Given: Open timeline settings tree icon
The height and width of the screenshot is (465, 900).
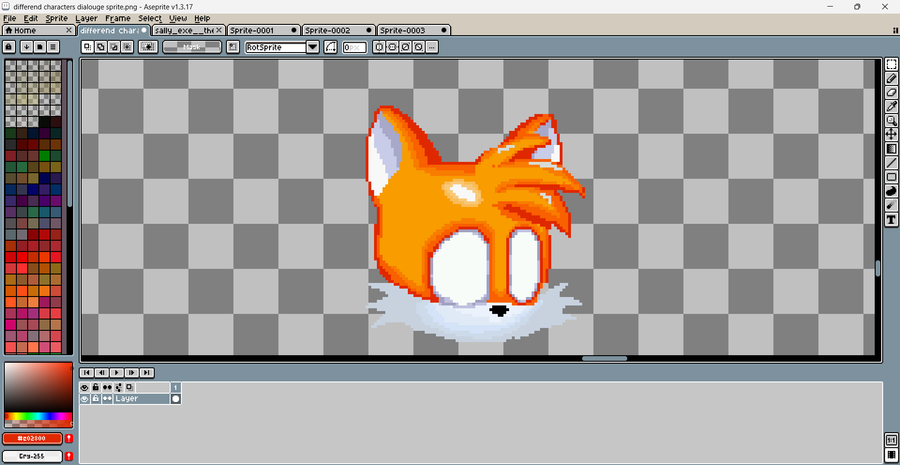Looking at the screenshot, I should coord(119,388).
